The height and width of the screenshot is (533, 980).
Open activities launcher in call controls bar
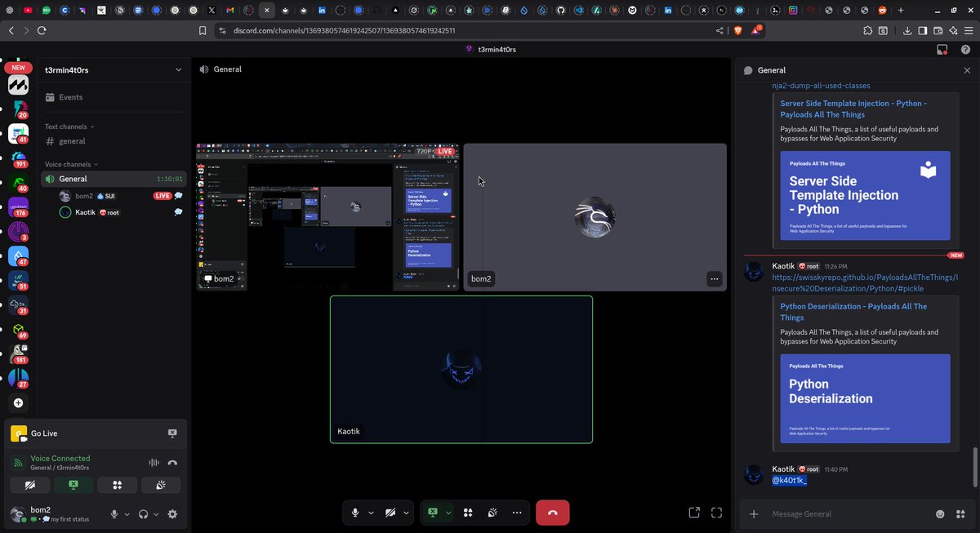pyautogui.click(x=468, y=513)
